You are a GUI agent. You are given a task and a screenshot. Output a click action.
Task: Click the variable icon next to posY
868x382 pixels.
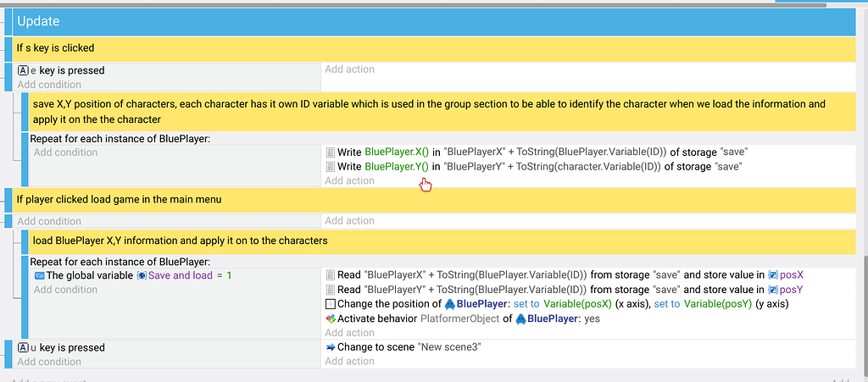pos(773,289)
